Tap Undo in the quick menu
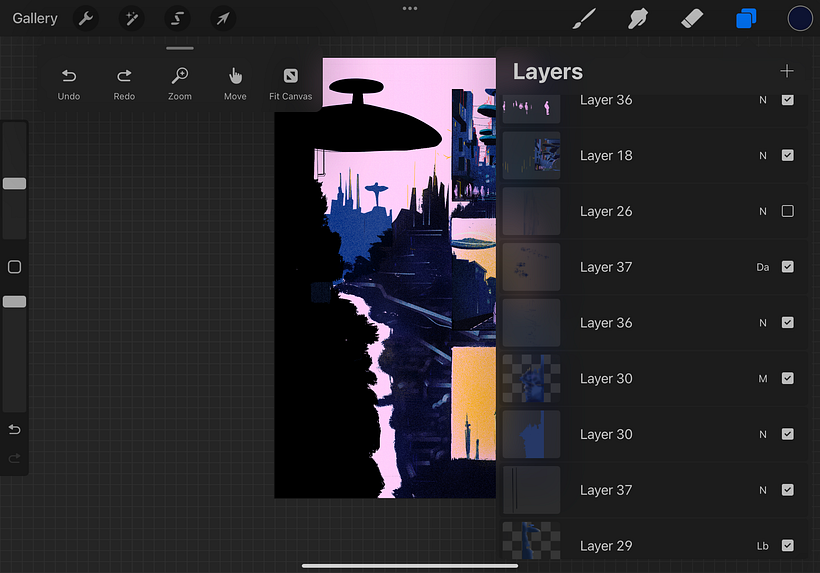This screenshot has width=820, height=573. pos(69,84)
